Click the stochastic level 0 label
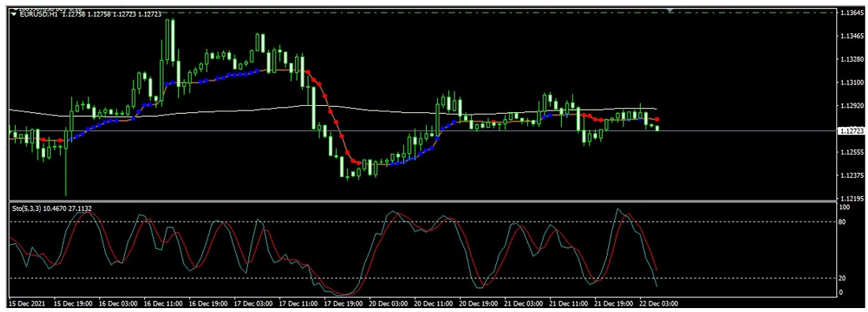The height and width of the screenshot is (312, 868). click(x=842, y=292)
